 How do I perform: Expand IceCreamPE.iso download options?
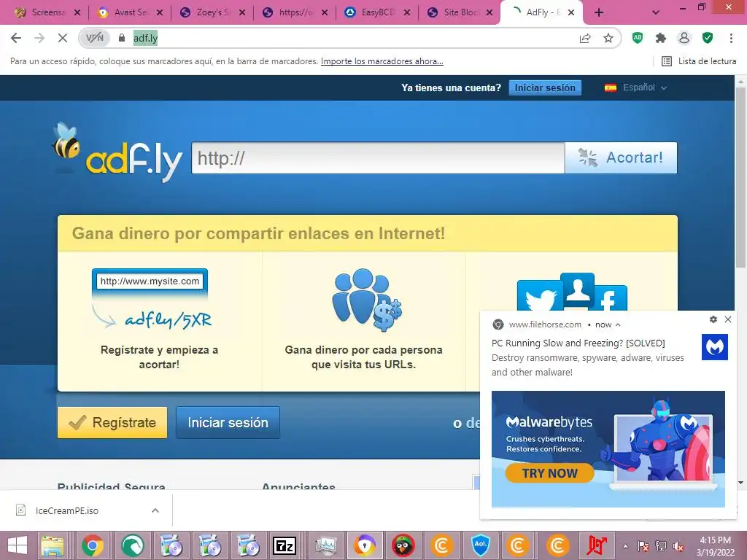pos(155,510)
